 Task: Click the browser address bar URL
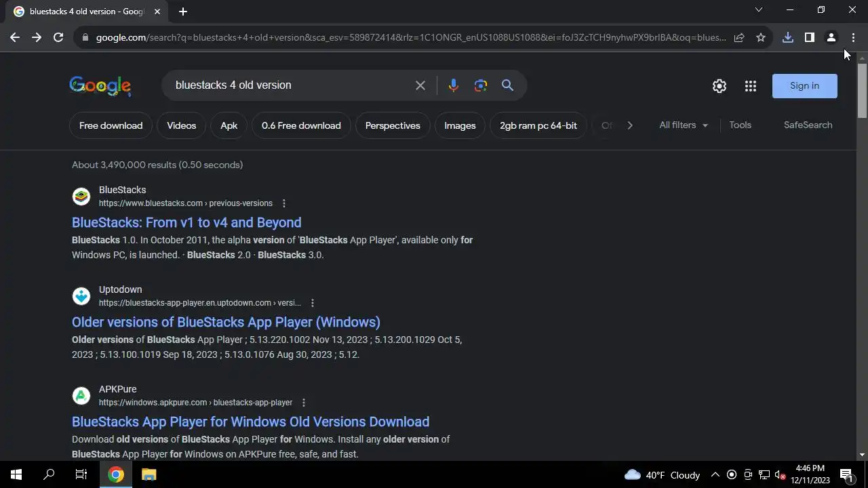pyautogui.click(x=410, y=37)
